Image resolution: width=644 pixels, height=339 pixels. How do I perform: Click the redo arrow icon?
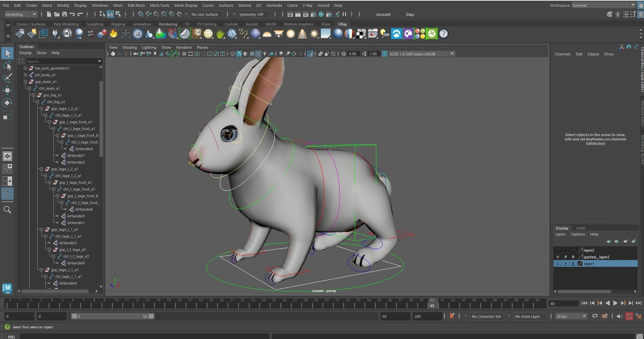[80, 14]
